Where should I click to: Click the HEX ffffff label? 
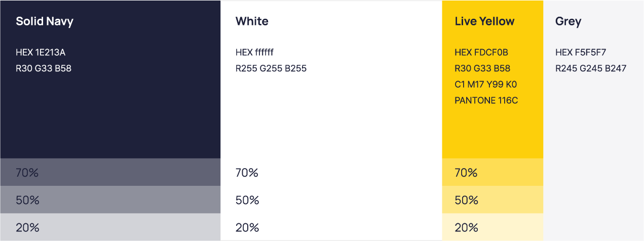255,52
